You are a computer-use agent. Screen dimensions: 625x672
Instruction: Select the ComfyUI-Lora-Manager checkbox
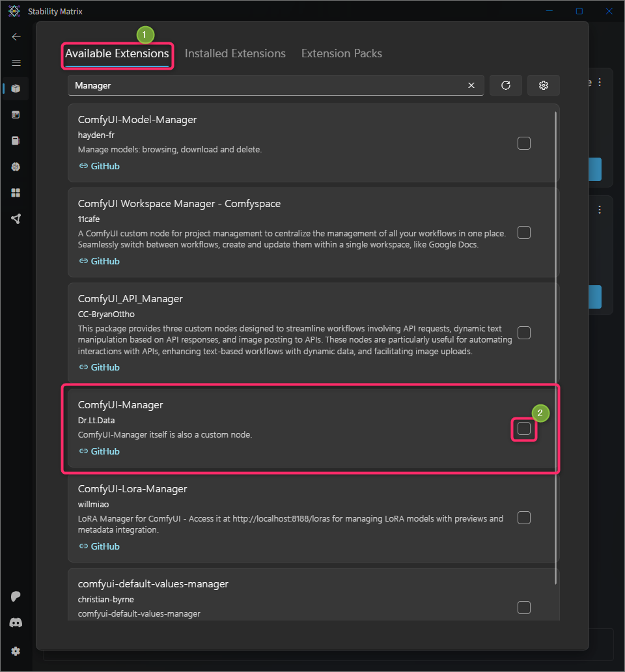pos(524,518)
